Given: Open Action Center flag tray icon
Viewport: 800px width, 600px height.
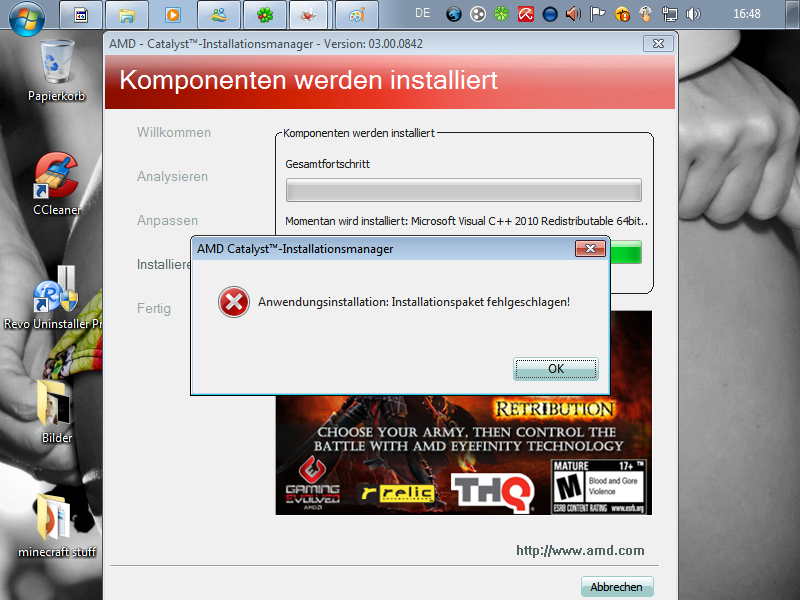Looking at the screenshot, I should (x=597, y=14).
